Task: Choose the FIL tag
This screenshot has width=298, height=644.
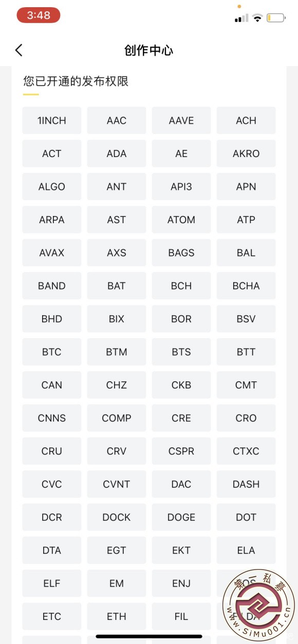Action: [181, 616]
